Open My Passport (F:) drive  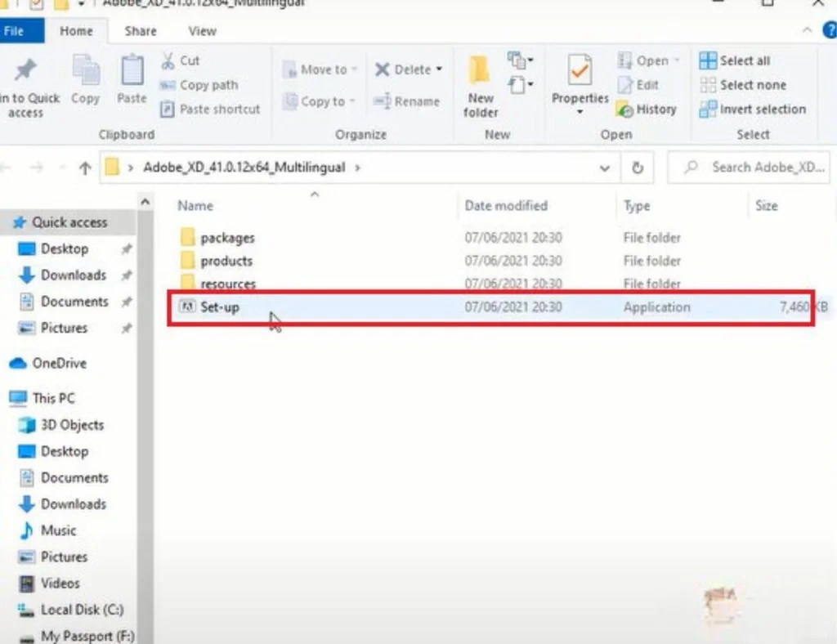[87, 636]
